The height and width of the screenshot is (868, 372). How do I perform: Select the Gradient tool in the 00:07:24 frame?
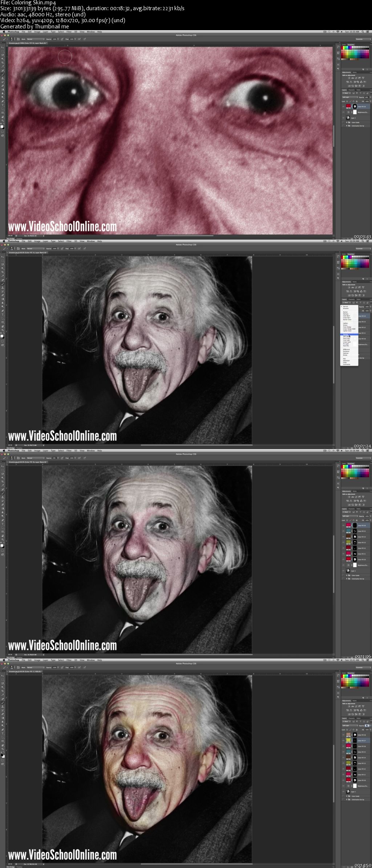click(3, 299)
